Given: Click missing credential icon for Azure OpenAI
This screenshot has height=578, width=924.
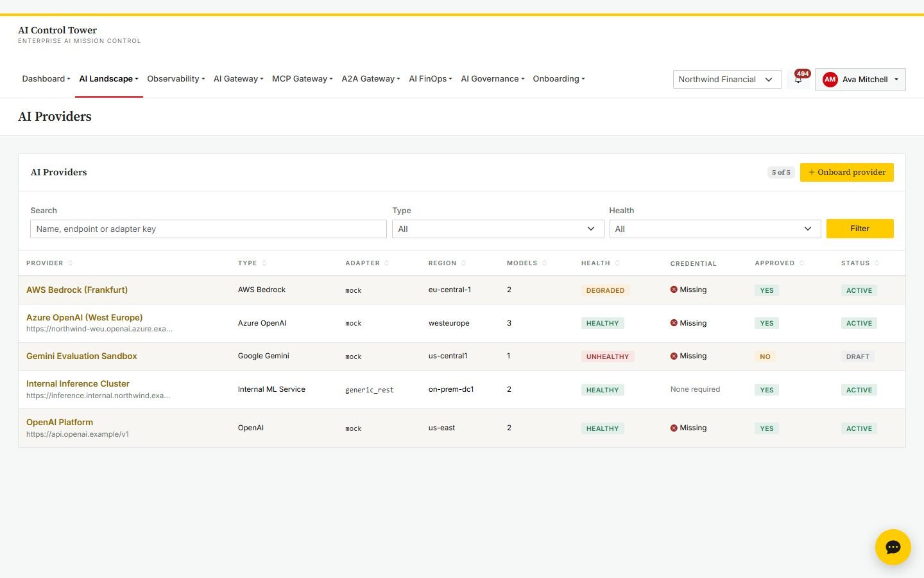Looking at the screenshot, I should 674,323.
